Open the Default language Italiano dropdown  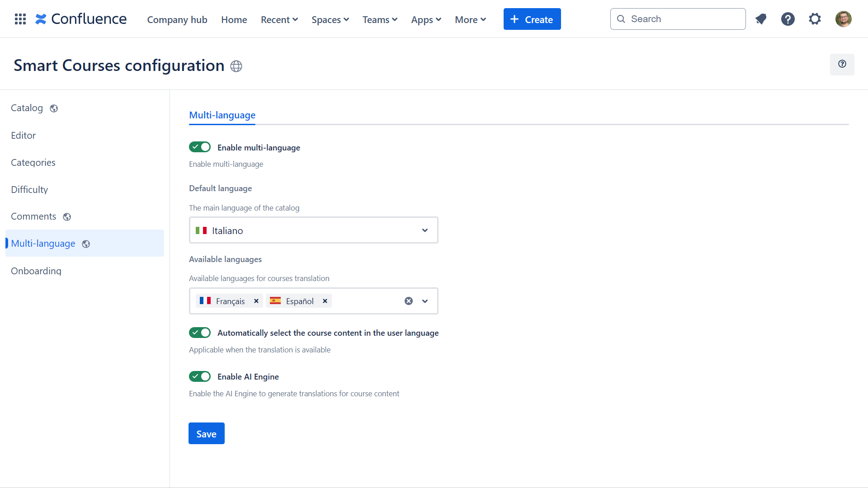pyautogui.click(x=313, y=230)
